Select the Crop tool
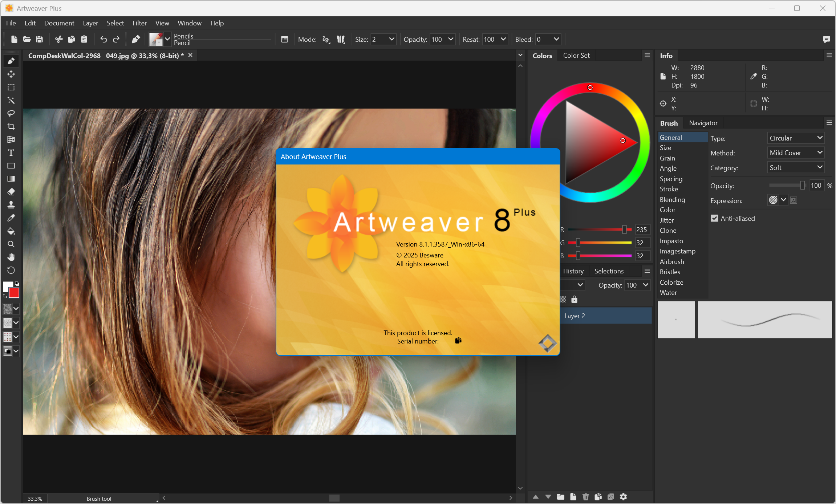 tap(11, 126)
